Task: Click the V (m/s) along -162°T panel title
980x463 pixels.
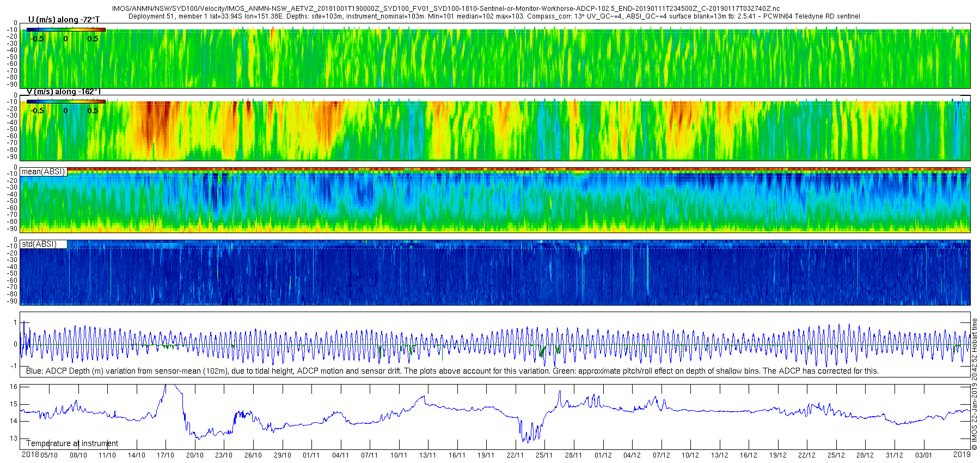Action: [64, 92]
